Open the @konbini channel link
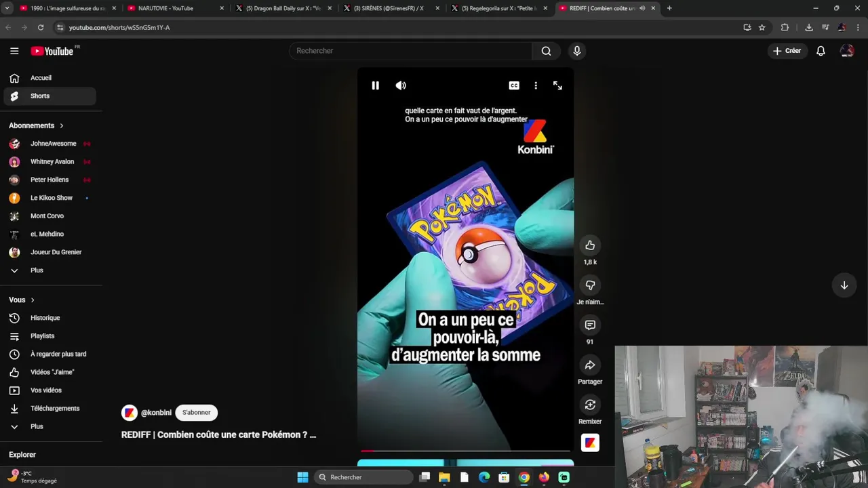 (156, 413)
